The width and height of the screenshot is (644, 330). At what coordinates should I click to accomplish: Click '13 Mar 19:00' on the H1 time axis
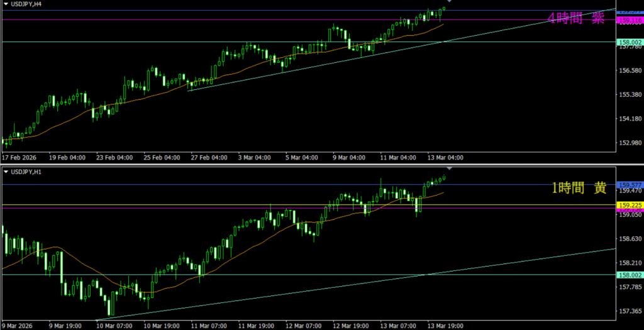pos(446,326)
